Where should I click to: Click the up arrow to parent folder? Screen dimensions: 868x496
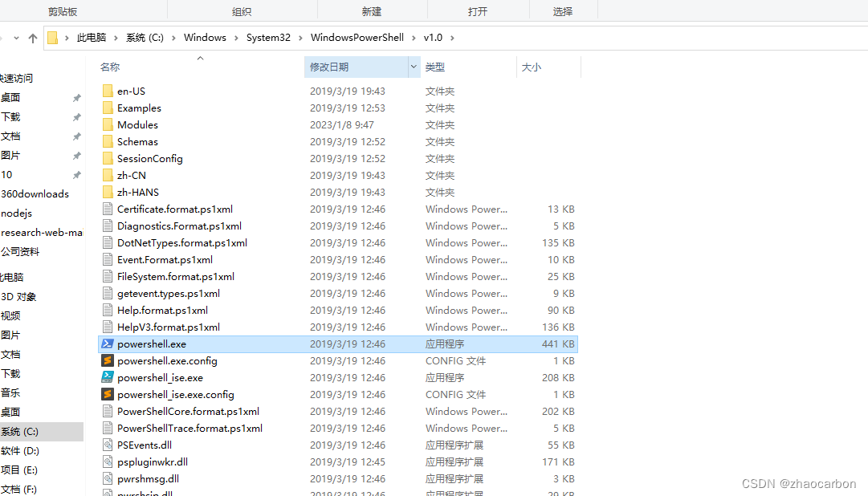click(32, 37)
